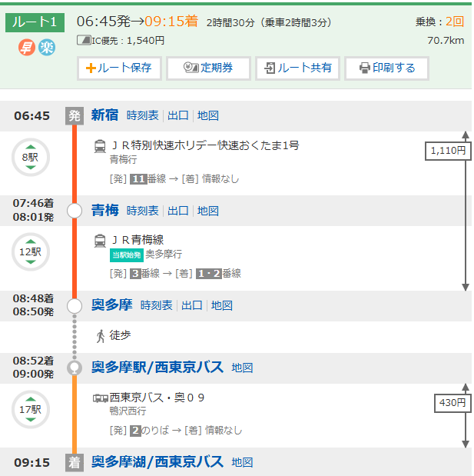Click the orange 早 (fastest) route badge

click(26, 47)
